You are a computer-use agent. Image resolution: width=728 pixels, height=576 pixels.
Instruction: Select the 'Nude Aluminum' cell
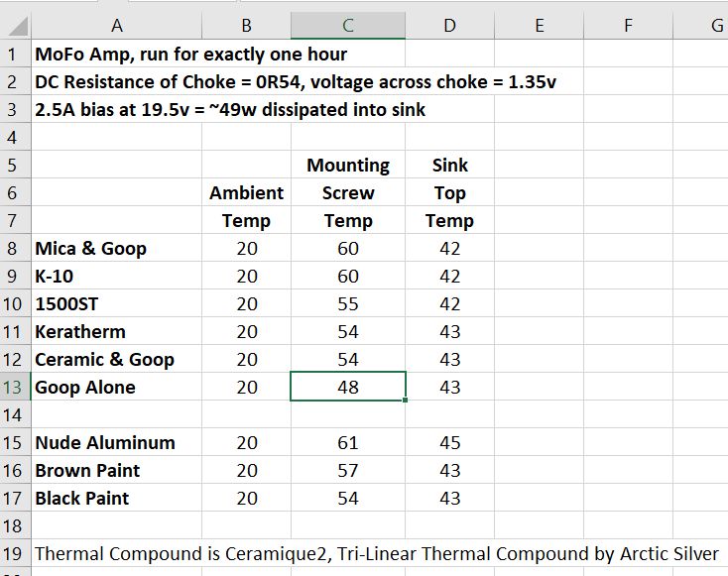(116, 443)
